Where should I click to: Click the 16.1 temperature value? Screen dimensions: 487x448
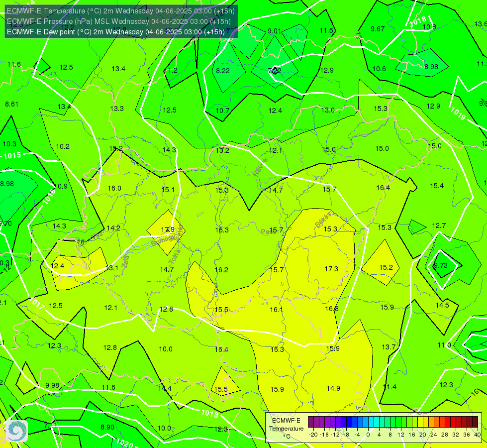pos(276,309)
